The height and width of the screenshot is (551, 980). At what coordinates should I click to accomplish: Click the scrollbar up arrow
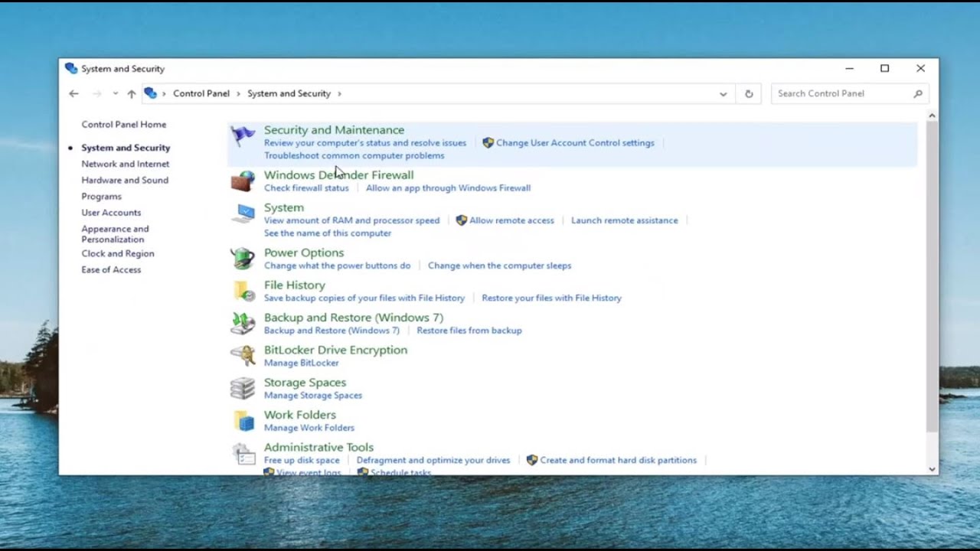932,116
